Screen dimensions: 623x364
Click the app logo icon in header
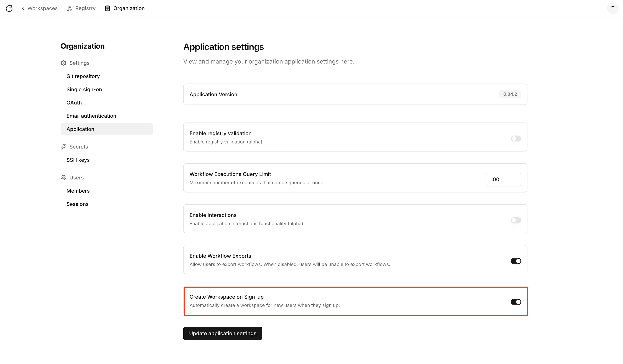pyautogui.click(x=9, y=8)
